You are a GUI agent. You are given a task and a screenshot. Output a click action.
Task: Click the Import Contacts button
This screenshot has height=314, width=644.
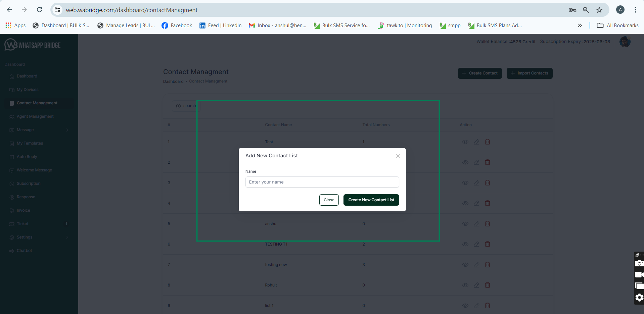(x=530, y=73)
